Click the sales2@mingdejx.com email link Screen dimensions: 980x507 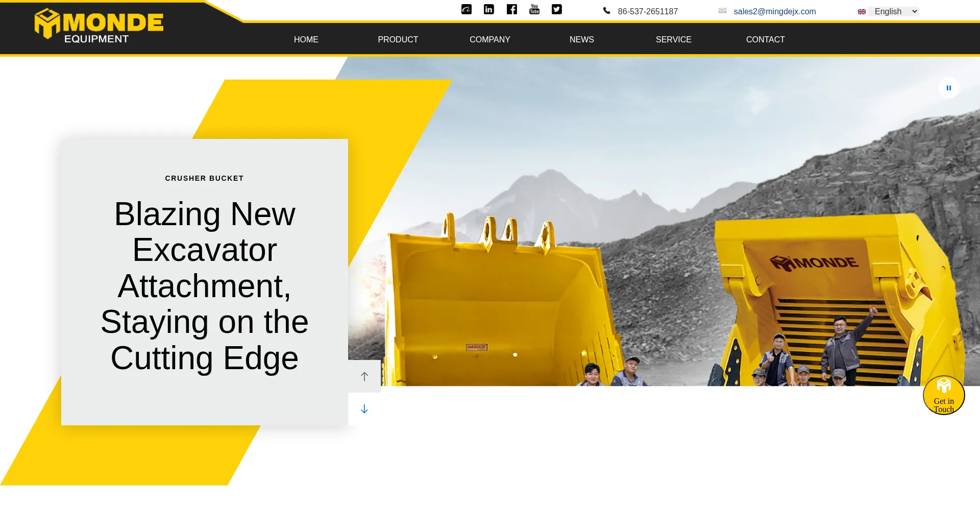point(774,11)
